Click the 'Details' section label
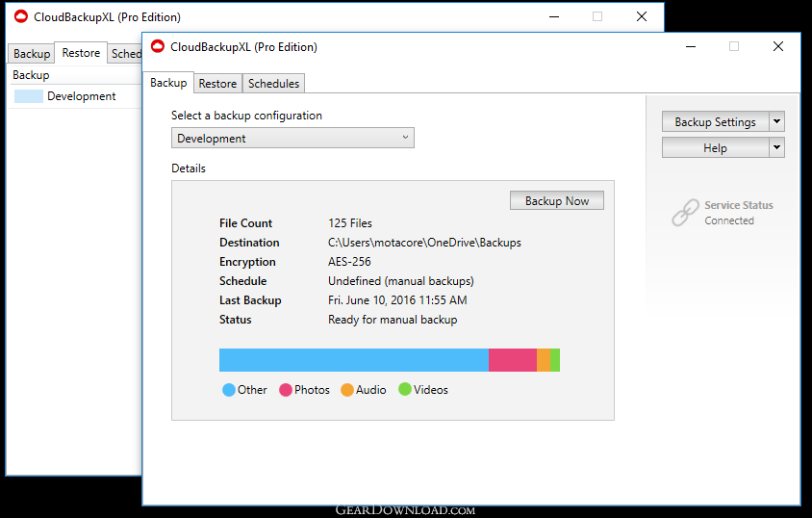The width and height of the screenshot is (812, 518). 189,168
